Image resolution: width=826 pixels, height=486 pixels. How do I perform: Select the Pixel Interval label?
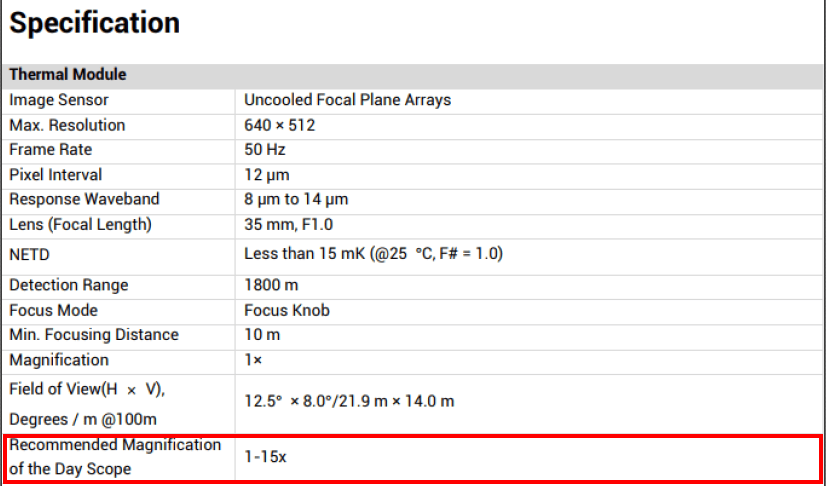tap(56, 175)
